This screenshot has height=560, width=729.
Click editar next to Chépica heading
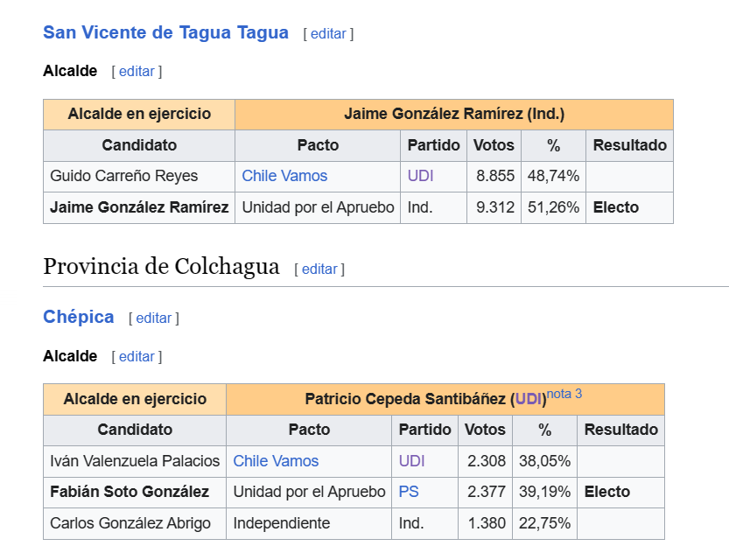click(154, 318)
